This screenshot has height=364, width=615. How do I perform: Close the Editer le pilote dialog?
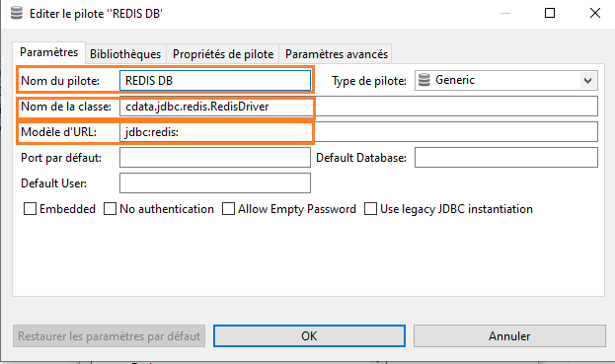[595, 13]
